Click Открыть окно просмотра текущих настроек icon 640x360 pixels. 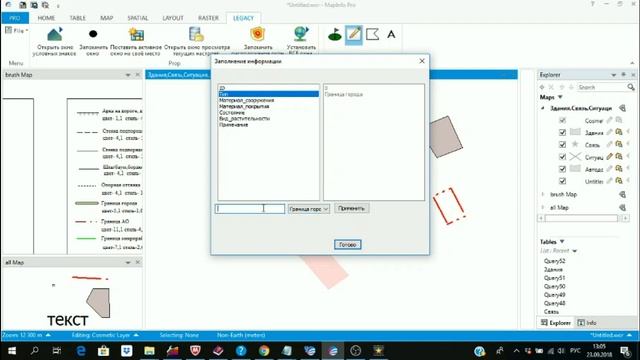[x=196, y=34]
